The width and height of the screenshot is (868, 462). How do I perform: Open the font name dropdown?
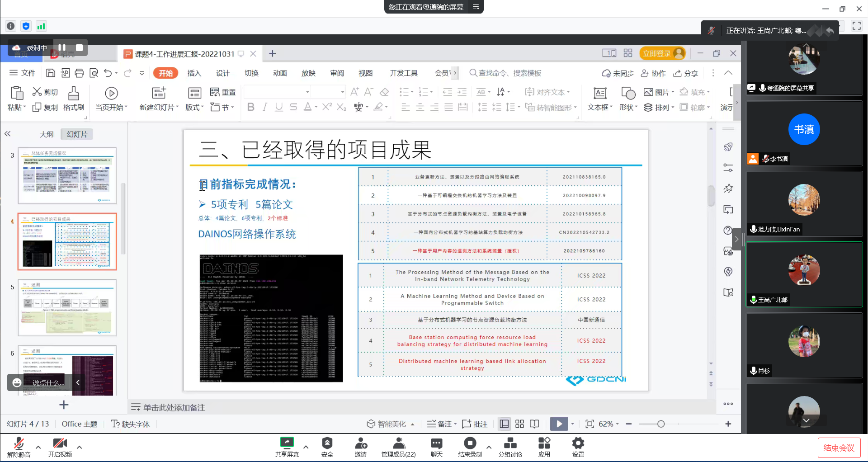307,92
